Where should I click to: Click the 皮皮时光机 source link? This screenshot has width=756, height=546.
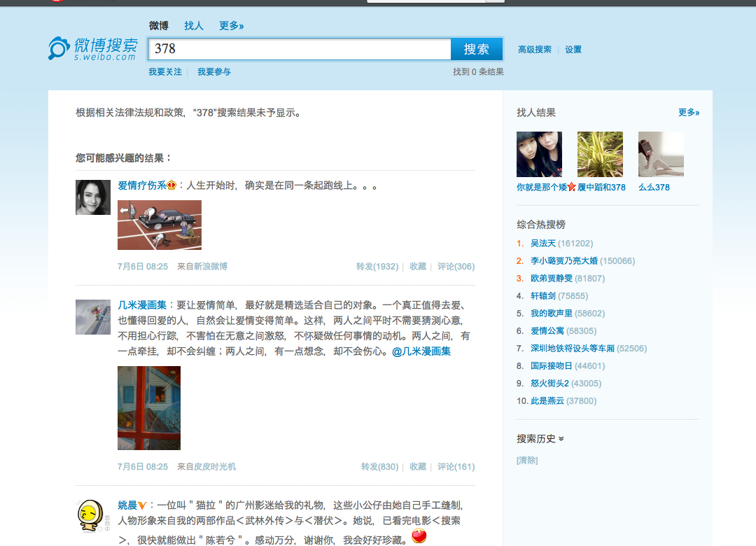coord(215,466)
